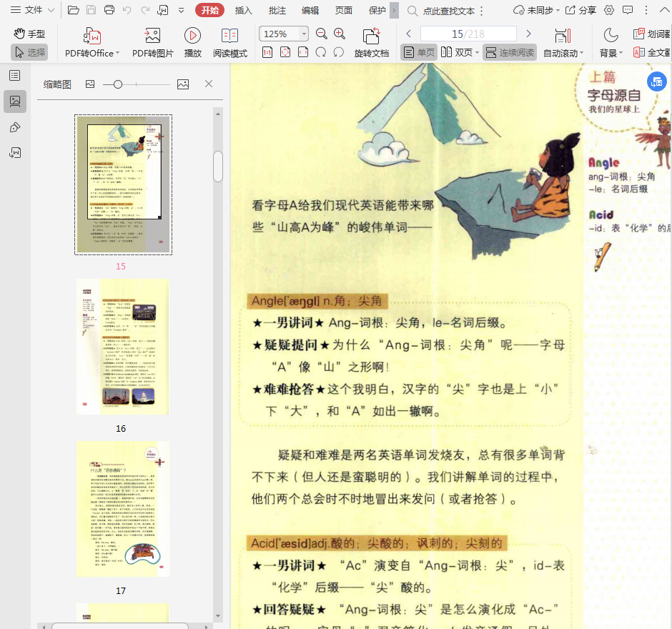The image size is (672, 629).
Task: Go to the next page arrow
Action: [x=528, y=34]
